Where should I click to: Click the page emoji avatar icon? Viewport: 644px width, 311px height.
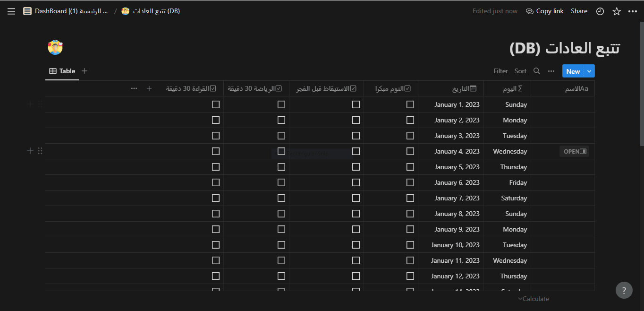[55, 47]
